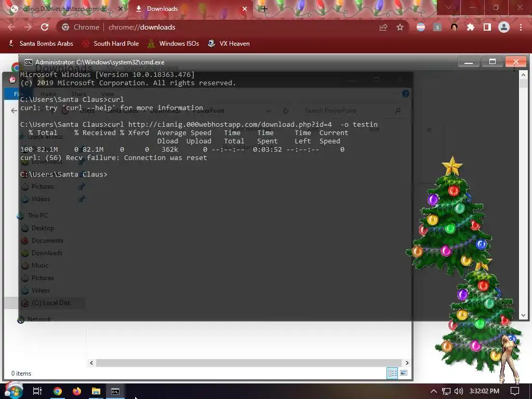
Task: Select Desktop under This PC
Action: click(x=43, y=228)
